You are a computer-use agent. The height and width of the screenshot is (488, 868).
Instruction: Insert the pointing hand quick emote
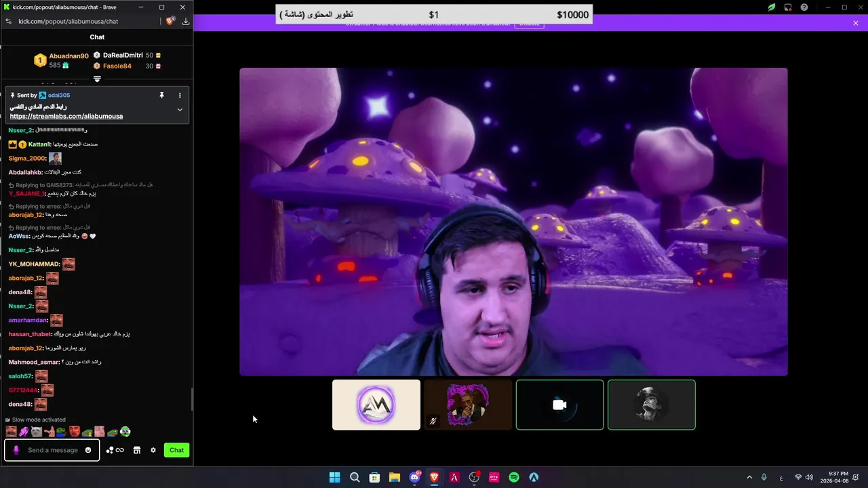tap(49, 432)
